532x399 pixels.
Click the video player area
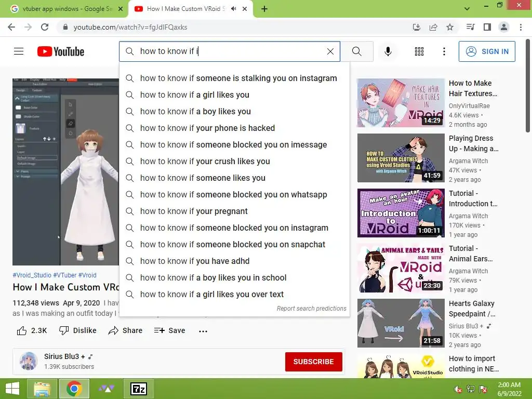point(66,171)
